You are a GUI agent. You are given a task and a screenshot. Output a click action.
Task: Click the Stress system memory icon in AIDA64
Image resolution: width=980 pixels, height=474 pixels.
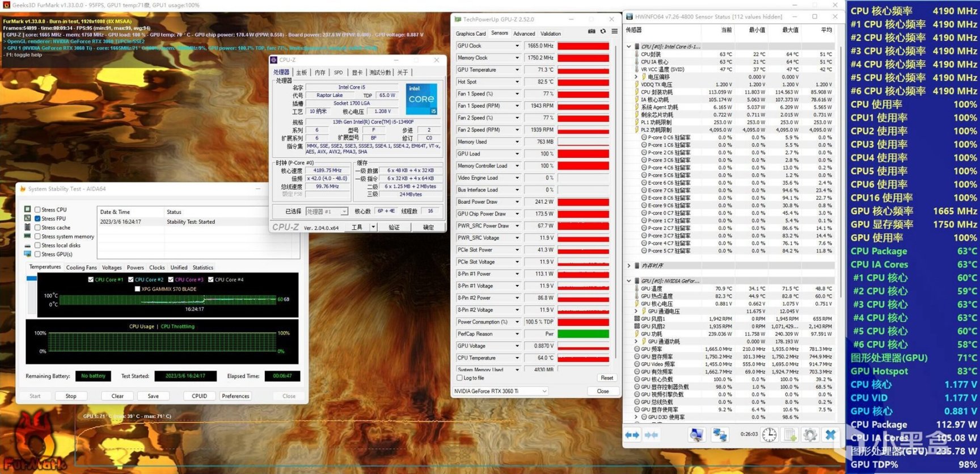[28, 236]
